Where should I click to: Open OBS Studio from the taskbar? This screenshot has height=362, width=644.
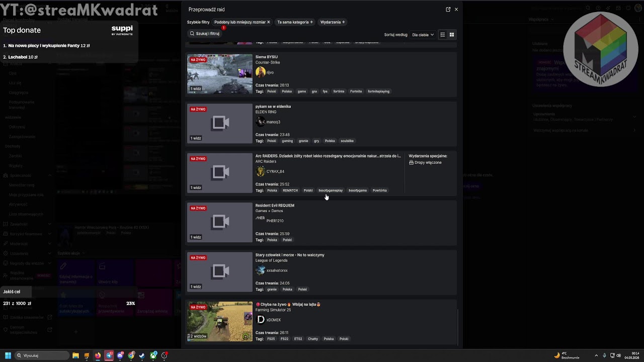(x=165, y=355)
